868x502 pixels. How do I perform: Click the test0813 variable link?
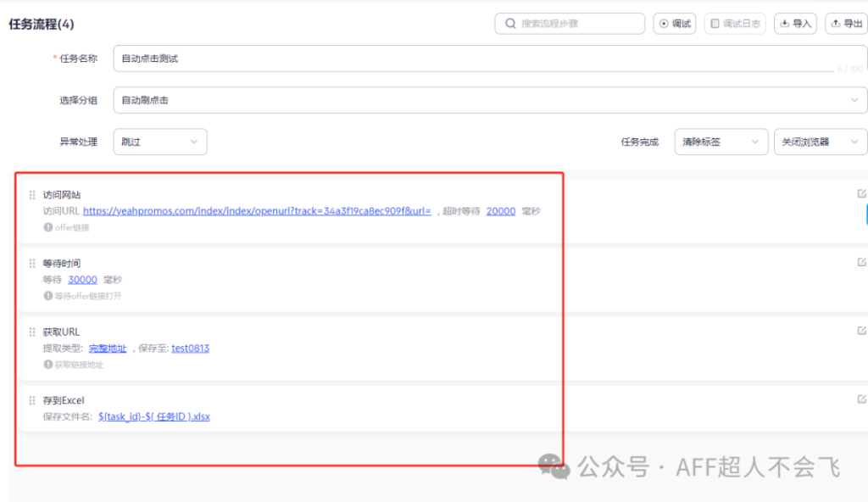pyautogui.click(x=190, y=349)
